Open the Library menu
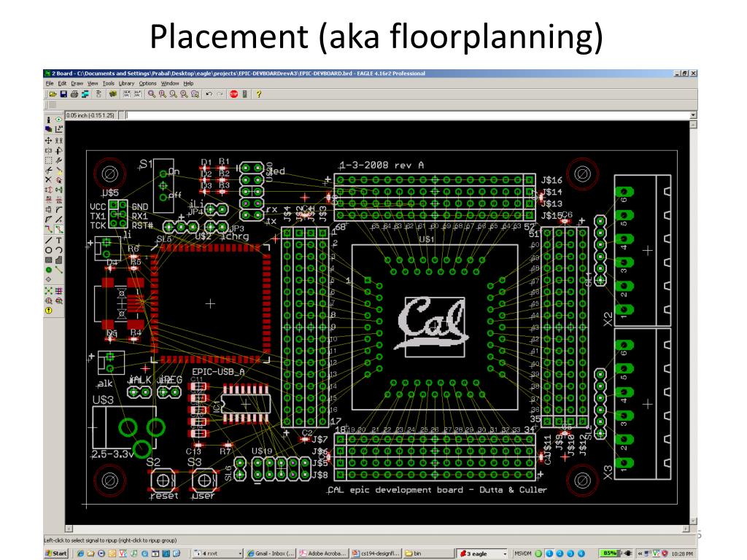747x560 pixels. 126,83
